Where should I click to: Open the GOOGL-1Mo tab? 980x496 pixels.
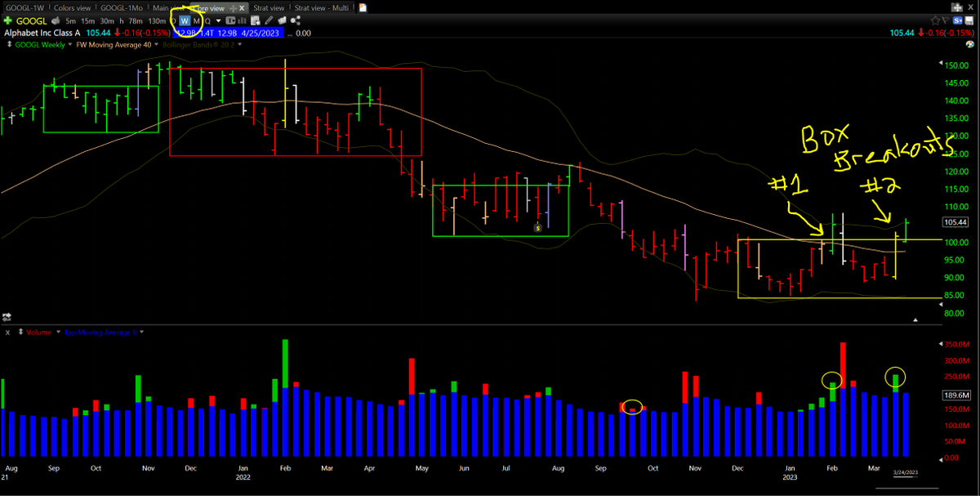pos(122,7)
